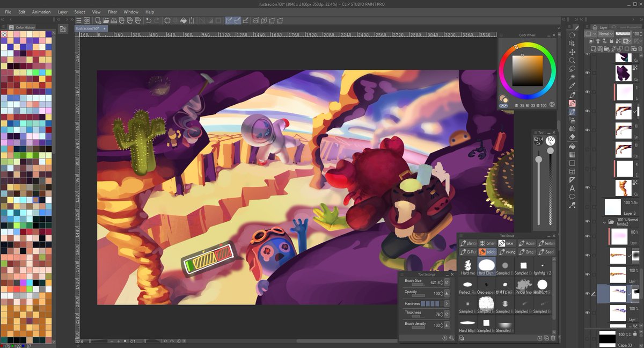Click the Fill bucket icon in command bar
The image size is (644, 348).
coord(184,20)
